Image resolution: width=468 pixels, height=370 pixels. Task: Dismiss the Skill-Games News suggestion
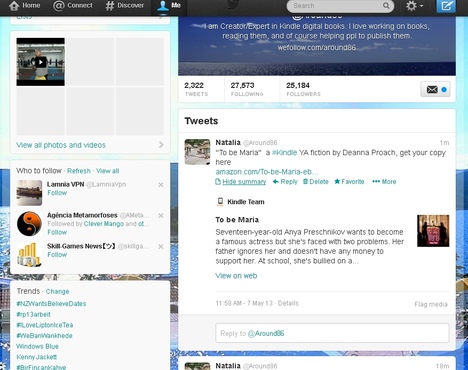pyautogui.click(x=161, y=247)
